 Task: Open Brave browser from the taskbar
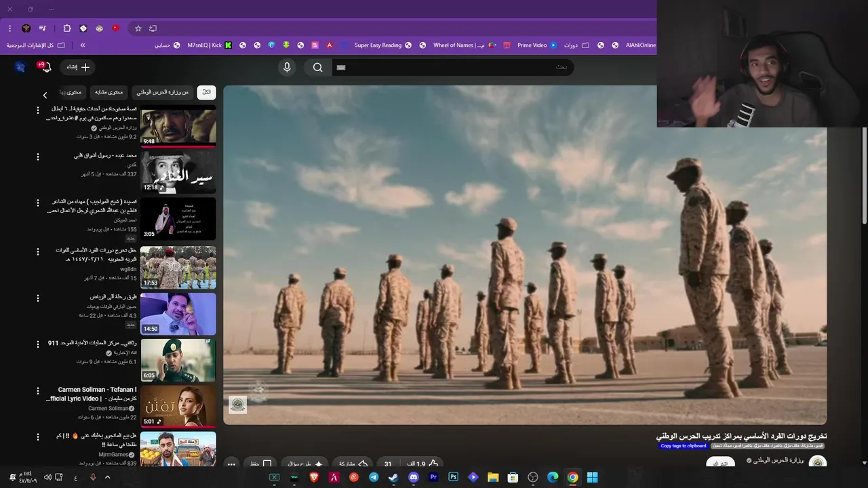coord(314,477)
